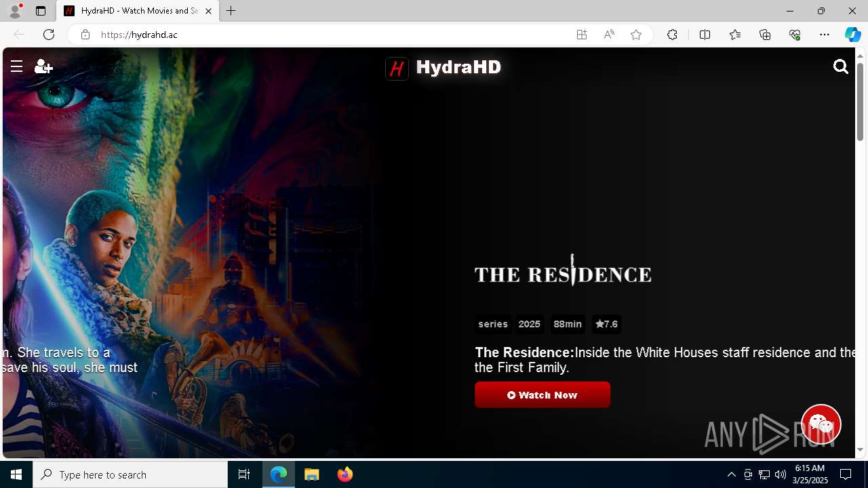
Task: Click the 7.6 star rating tag
Action: click(606, 324)
